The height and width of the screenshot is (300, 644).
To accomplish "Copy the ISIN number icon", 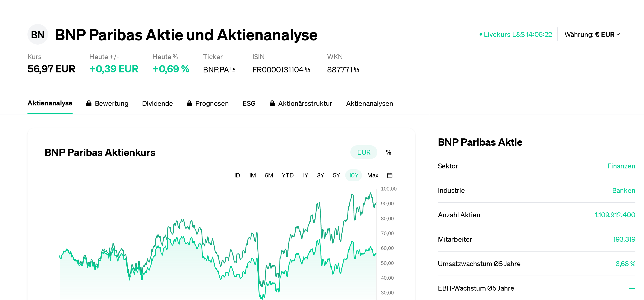I will click(x=308, y=70).
